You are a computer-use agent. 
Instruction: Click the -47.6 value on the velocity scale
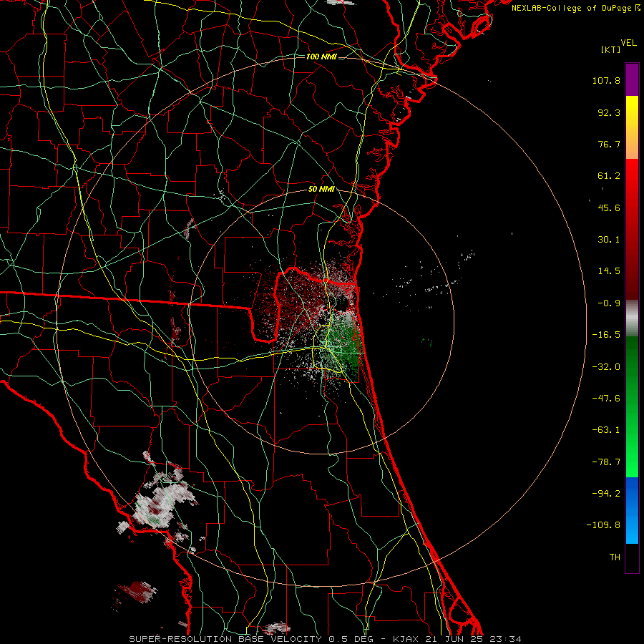click(606, 399)
